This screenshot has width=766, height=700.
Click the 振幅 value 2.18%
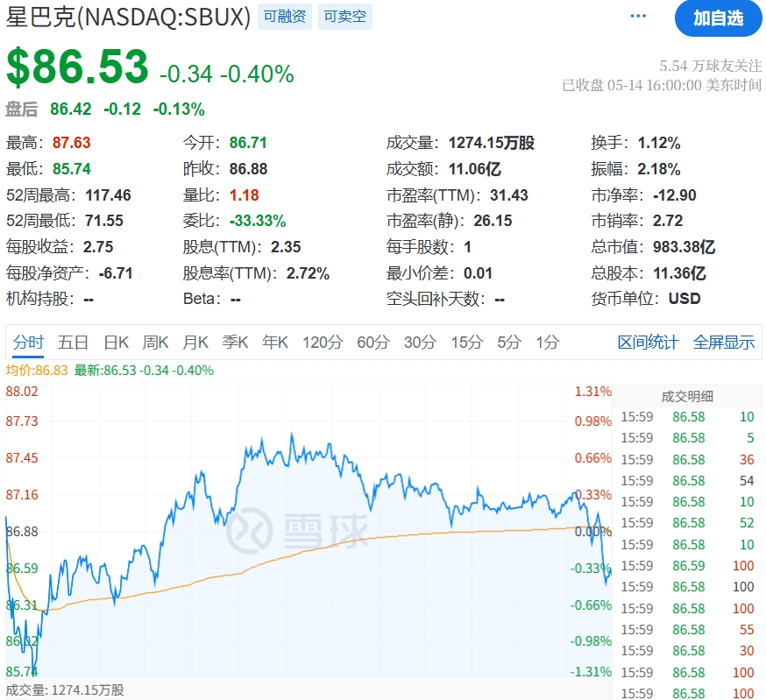click(x=658, y=169)
